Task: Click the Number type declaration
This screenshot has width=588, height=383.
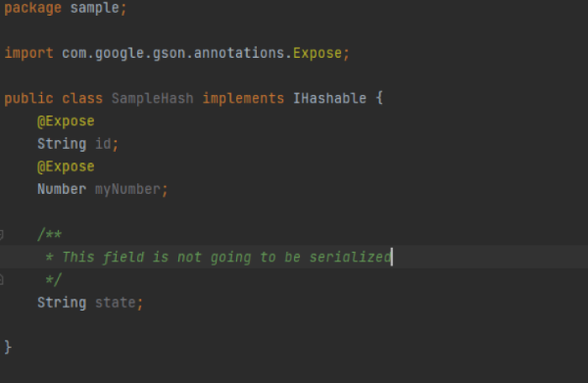Action: coord(62,189)
